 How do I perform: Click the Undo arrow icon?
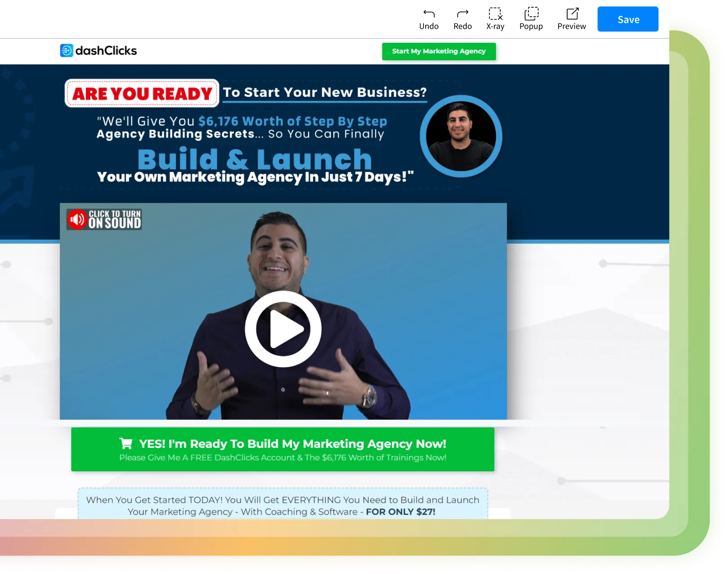(x=429, y=14)
